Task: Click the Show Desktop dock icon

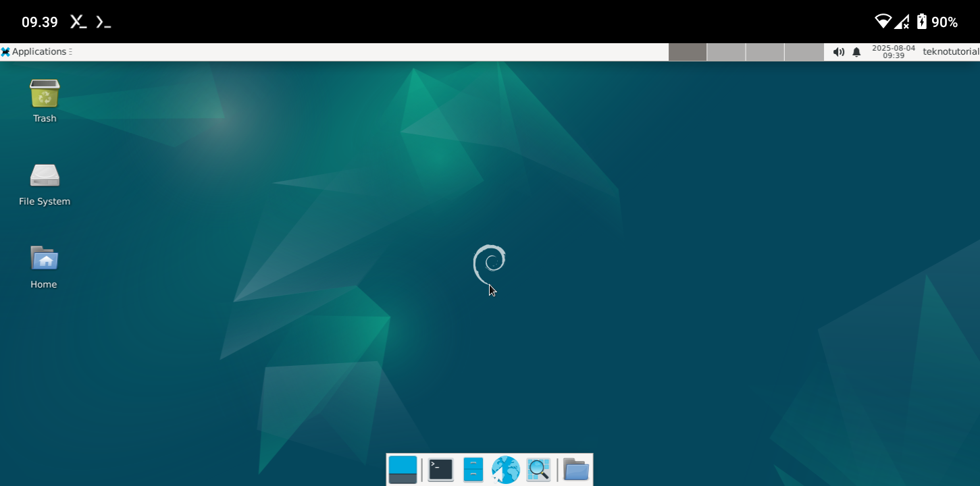Action: point(403,469)
